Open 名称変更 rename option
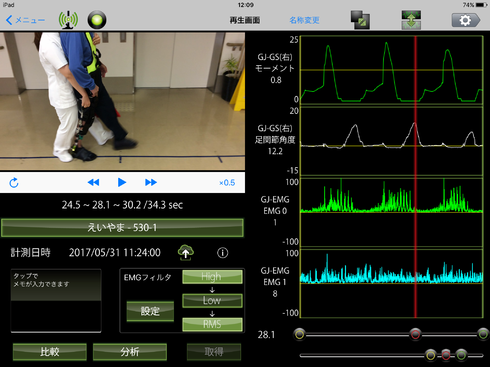This screenshot has height=367, width=490. click(304, 20)
